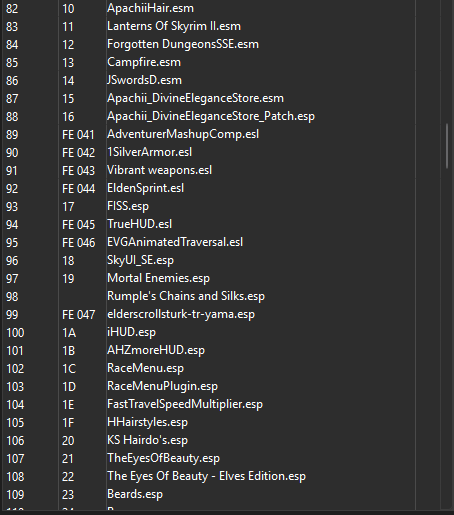Image resolution: width=454 pixels, height=515 pixels.
Task: Click AdventurerMashupComp.esl row
Action: (x=183, y=134)
